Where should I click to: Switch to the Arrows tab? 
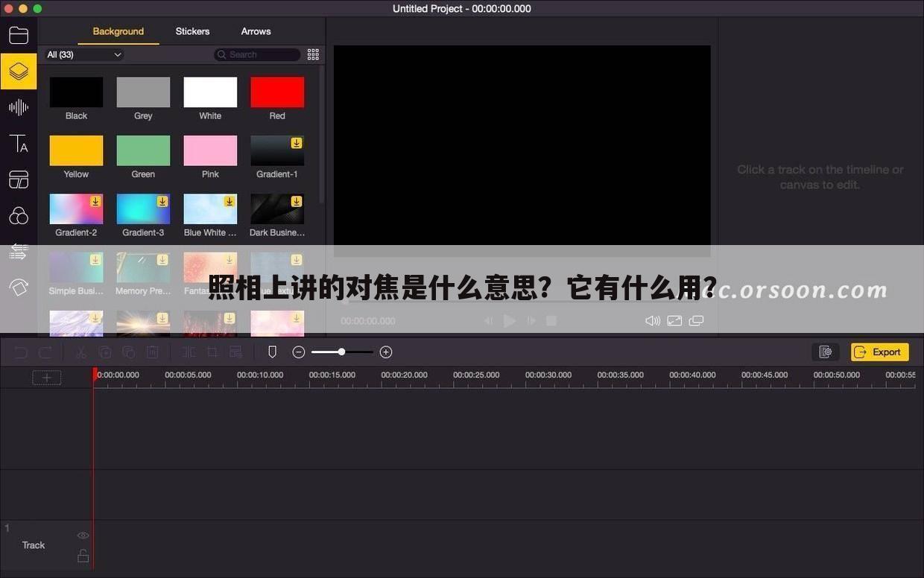coord(256,31)
